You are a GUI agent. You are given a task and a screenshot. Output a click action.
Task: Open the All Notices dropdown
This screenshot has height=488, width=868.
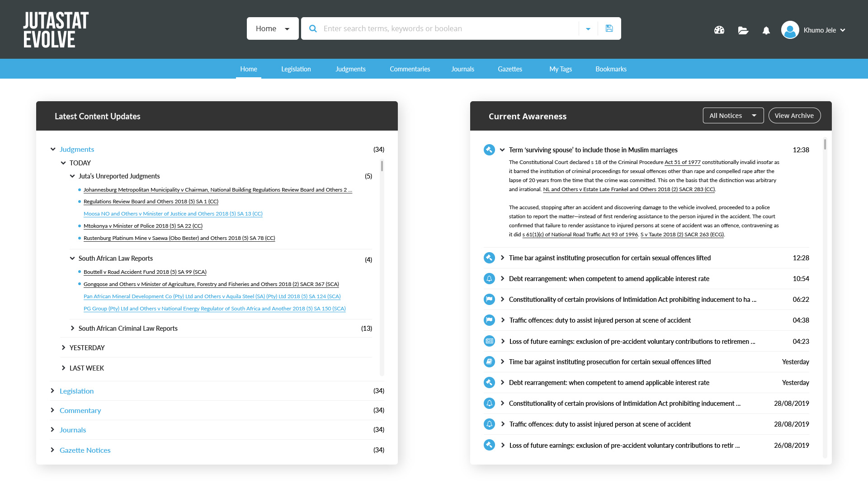point(733,116)
